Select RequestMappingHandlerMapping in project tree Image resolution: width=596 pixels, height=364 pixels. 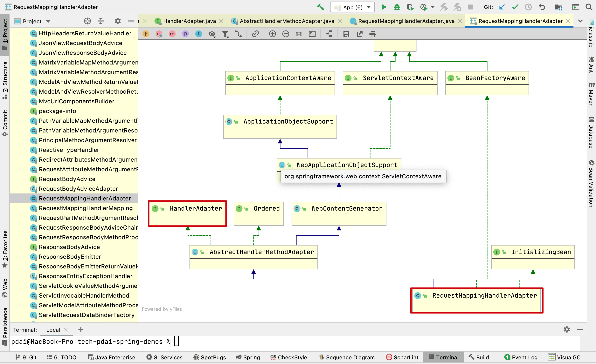point(86,208)
